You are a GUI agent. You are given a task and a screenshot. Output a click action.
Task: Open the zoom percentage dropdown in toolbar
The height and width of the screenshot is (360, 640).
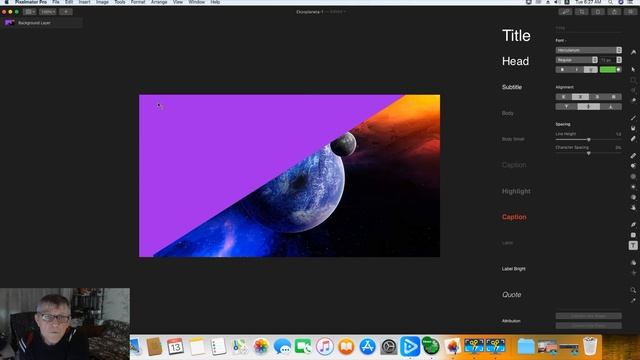pos(47,12)
